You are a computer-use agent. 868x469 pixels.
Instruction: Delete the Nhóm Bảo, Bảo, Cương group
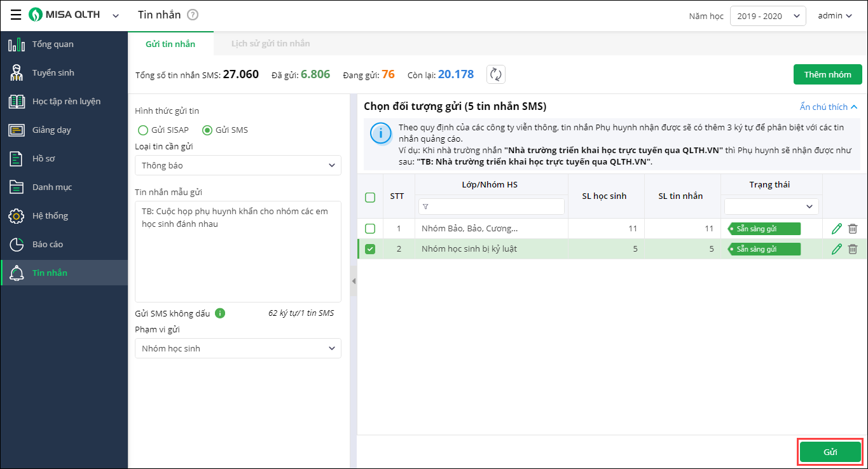click(x=853, y=229)
